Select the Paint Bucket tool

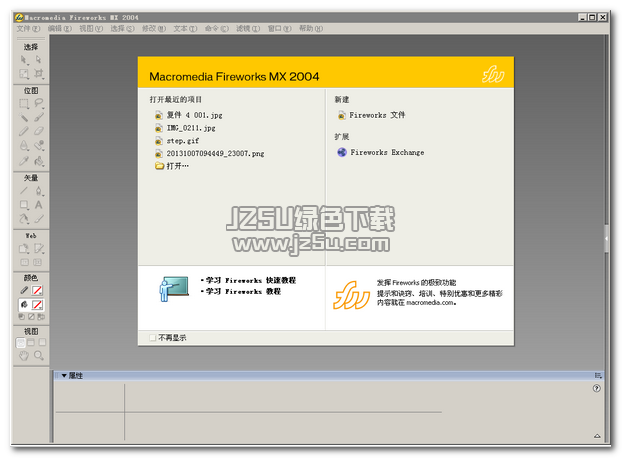(38, 161)
